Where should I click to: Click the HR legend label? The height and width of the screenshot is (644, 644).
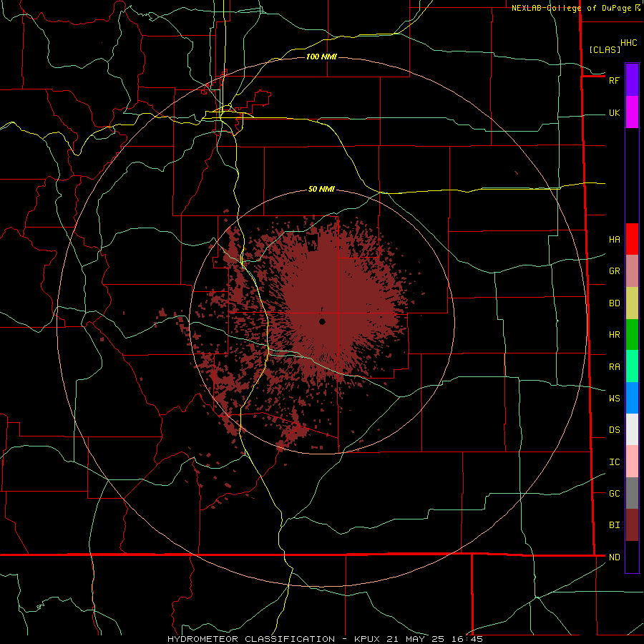pos(614,335)
